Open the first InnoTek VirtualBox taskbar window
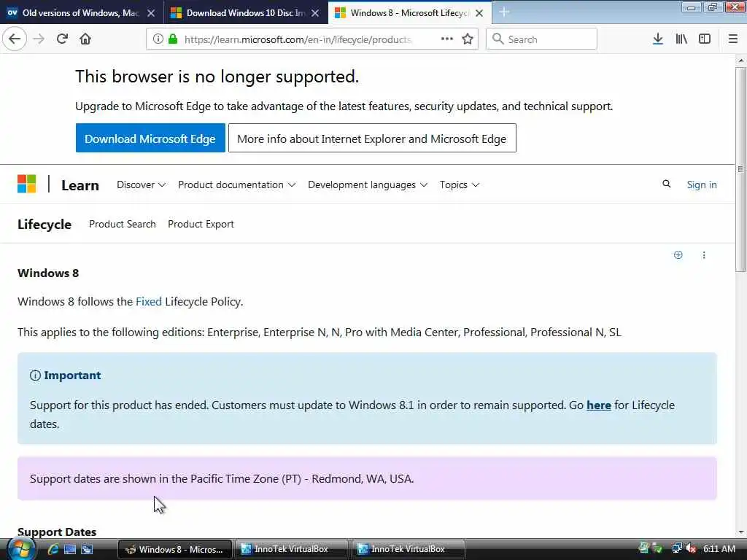 (291, 549)
